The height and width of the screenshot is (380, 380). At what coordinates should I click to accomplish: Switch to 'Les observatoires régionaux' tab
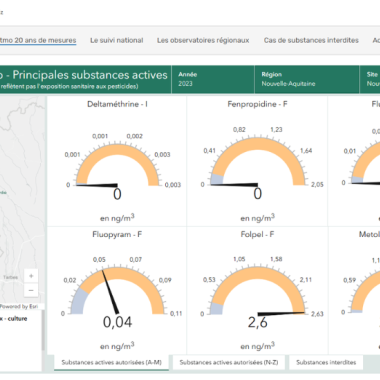tap(203, 40)
